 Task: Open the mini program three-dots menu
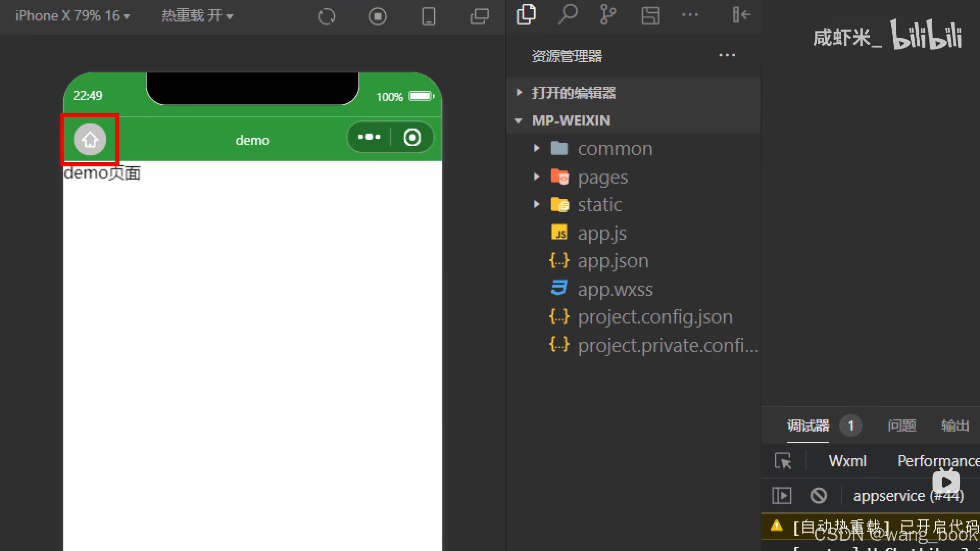(369, 137)
